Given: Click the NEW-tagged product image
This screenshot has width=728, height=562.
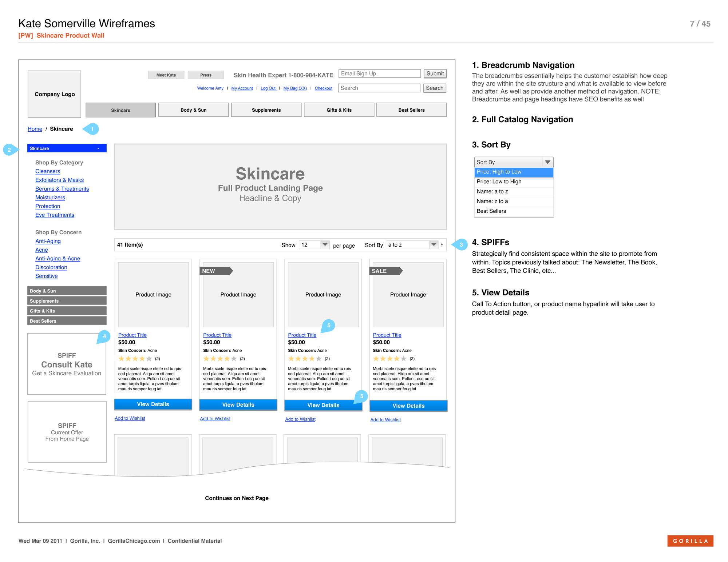Looking at the screenshot, I should tap(238, 295).
